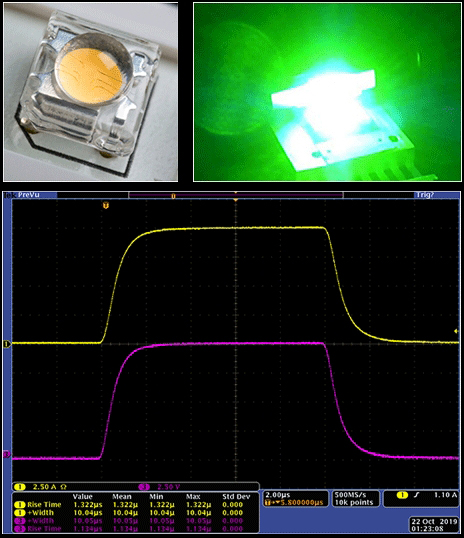Click the orange trigger position T marker in the graticule

106,206
